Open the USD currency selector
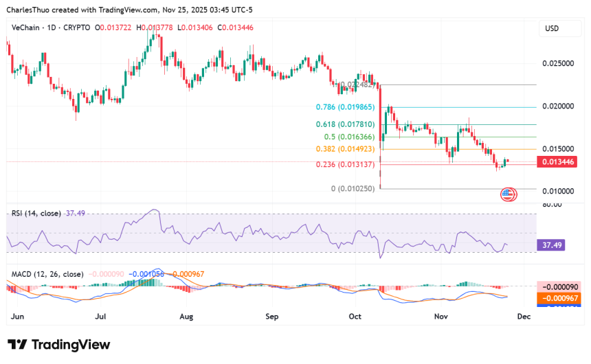This screenshot has width=591, height=364. (552, 29)
